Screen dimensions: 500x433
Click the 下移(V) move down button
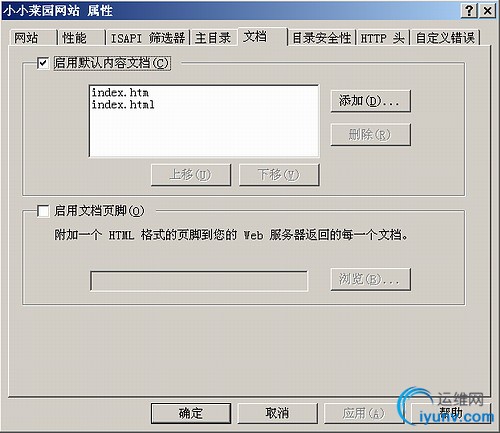point(279,175)
